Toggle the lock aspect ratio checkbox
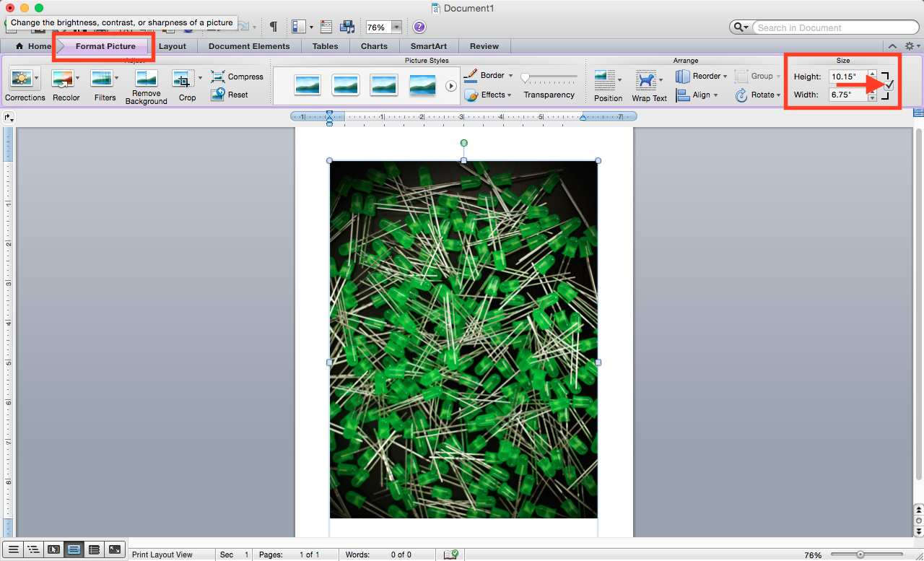Viewport: 924px width, 561px height. 889,86
